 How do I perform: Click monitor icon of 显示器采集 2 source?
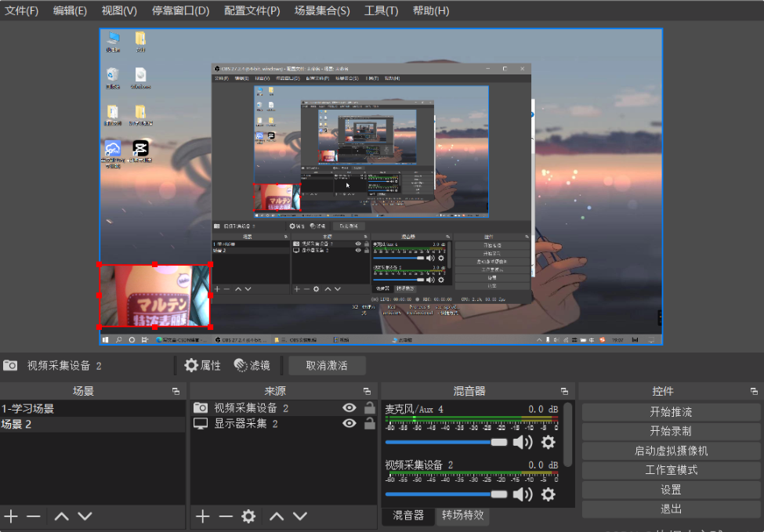[201, 423]
